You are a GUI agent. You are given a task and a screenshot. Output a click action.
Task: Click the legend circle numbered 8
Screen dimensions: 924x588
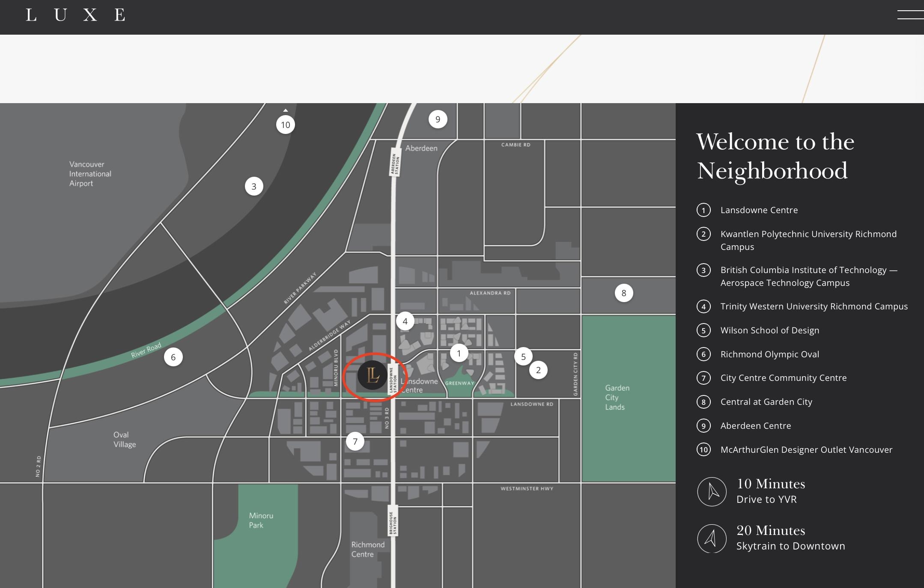[x=703, y=402]
